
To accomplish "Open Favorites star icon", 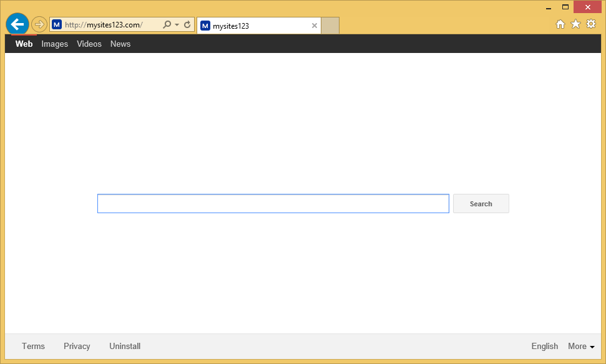I will click(575, 24).
